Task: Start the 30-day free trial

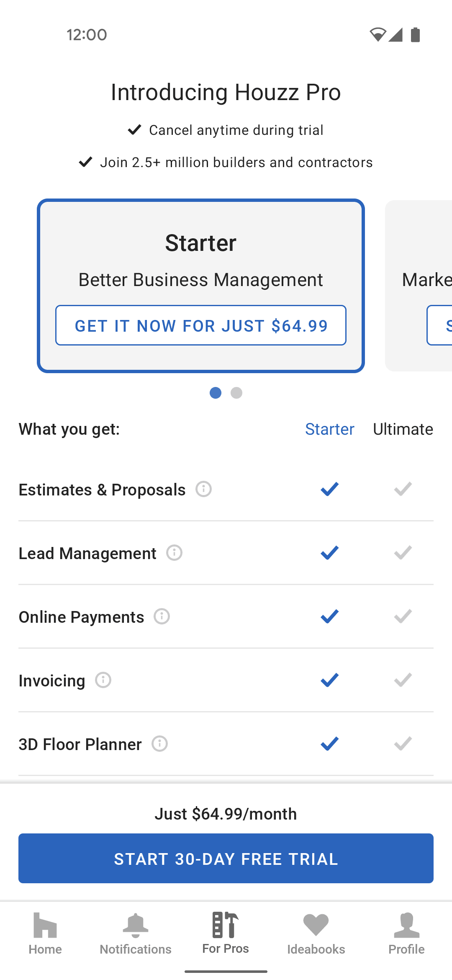Action: click(x=226, y=858)
